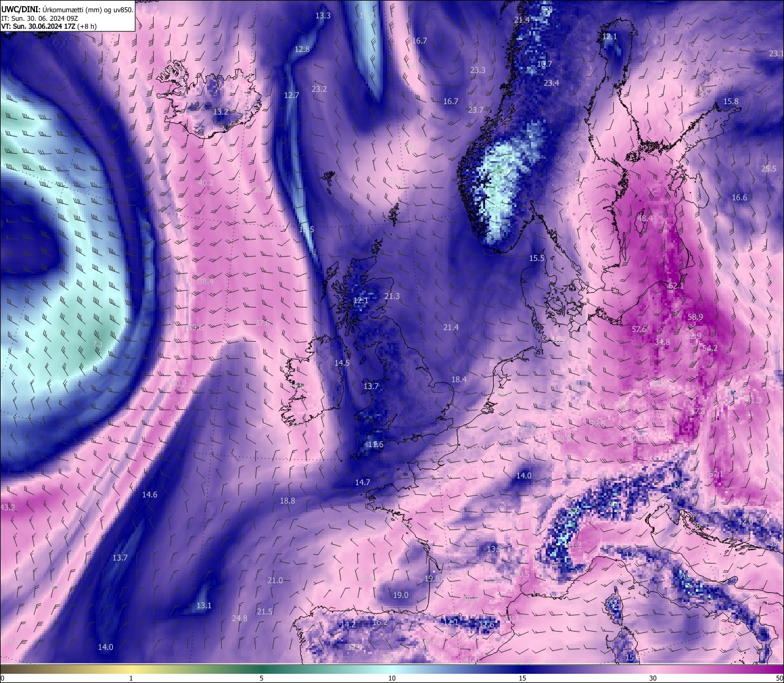
Task: Click the 23.7 value near Norway's coast
Action: [x=476, y=110]
